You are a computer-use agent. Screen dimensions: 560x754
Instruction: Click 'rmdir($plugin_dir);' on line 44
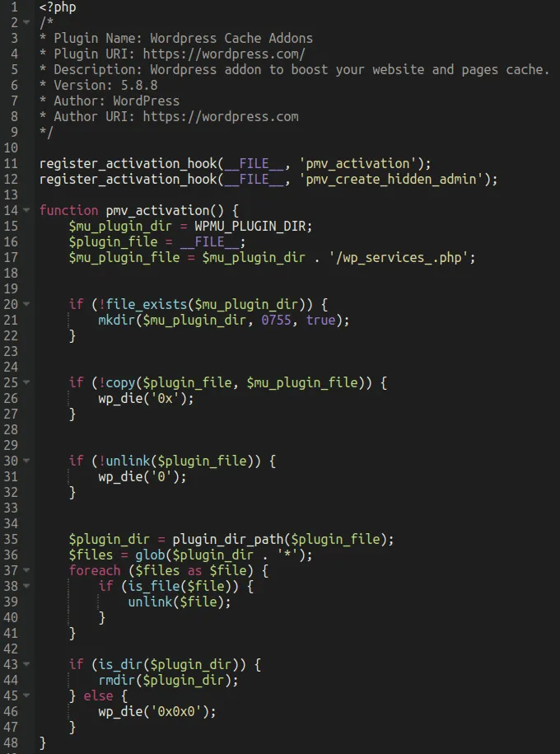click(168, 680)
